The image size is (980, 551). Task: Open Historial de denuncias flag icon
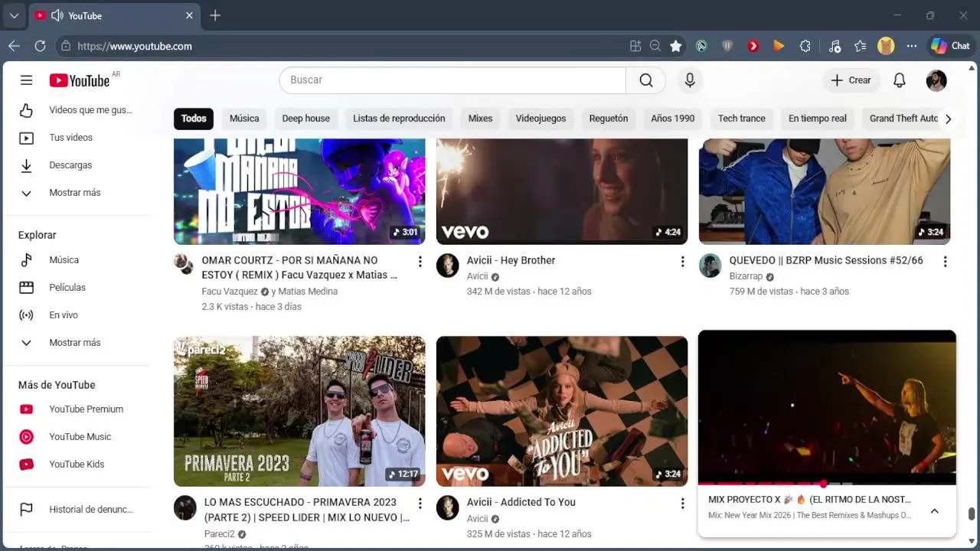(26, 510)
